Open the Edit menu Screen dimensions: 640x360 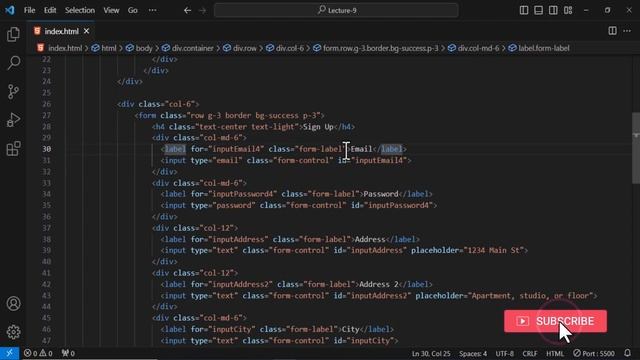50,10
